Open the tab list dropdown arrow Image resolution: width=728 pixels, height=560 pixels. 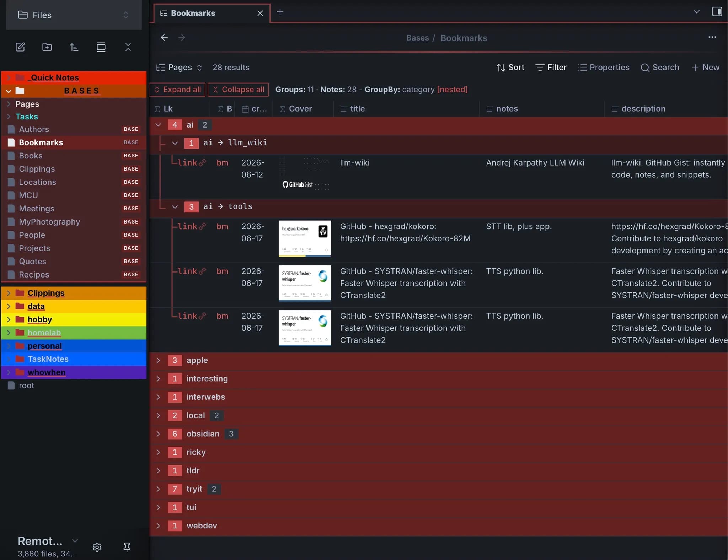pos(696,12)
